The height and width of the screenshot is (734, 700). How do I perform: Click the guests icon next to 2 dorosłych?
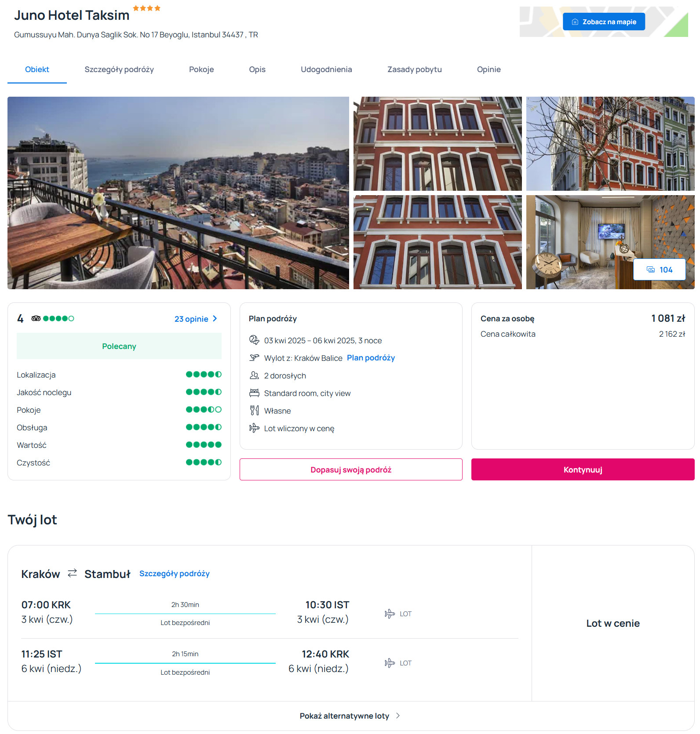(254, 375)
